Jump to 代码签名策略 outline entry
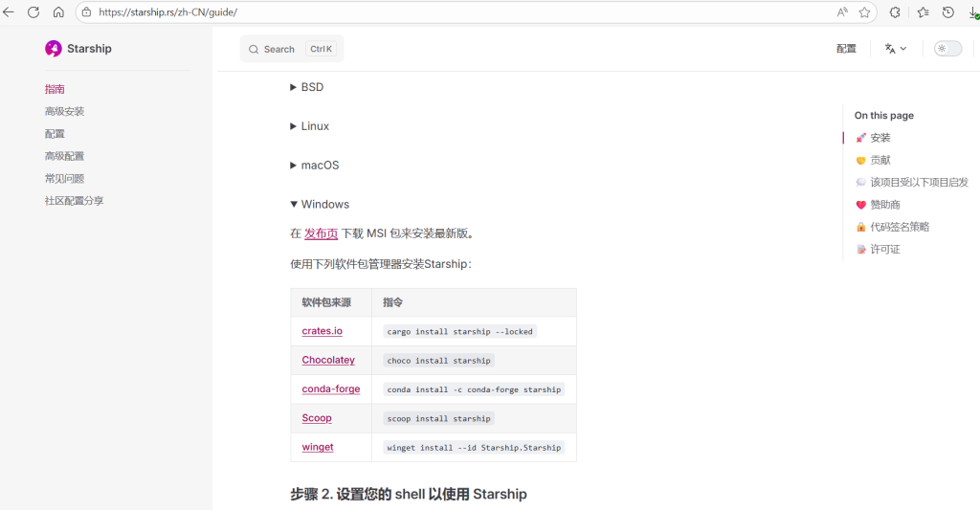980x510 pixels. (893, 227)
